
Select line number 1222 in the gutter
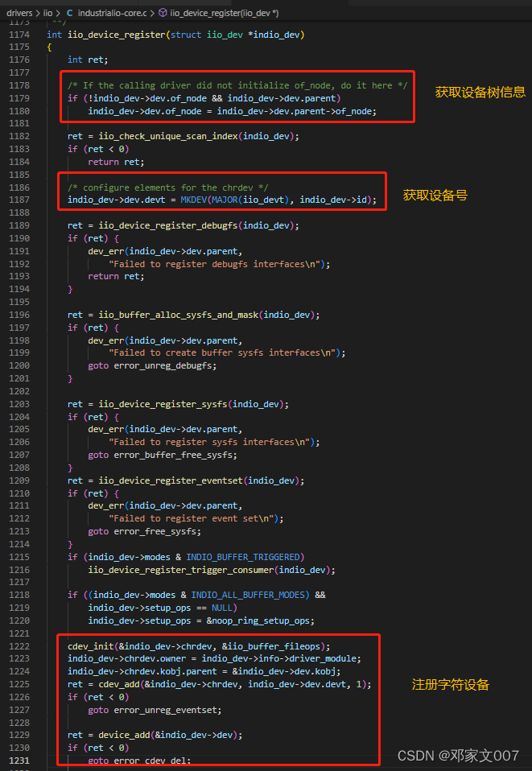coord(19,646)
